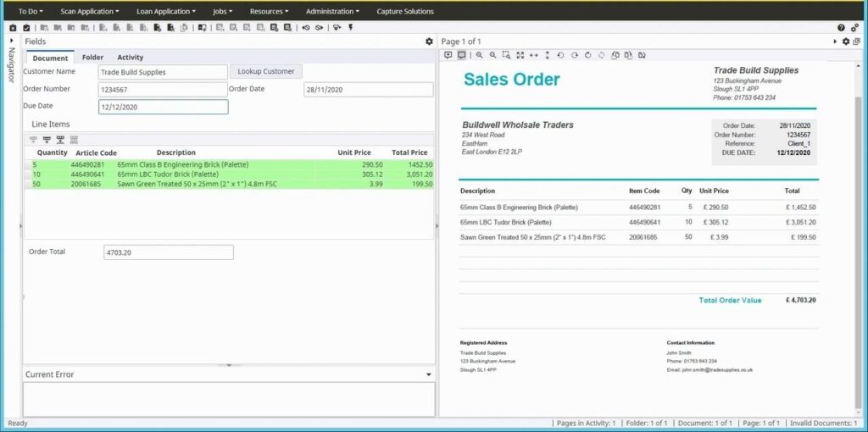Click the fit-to-height vertical arrows icon
868x432 pixels.
pyautogui.click(x=547, y=55)
